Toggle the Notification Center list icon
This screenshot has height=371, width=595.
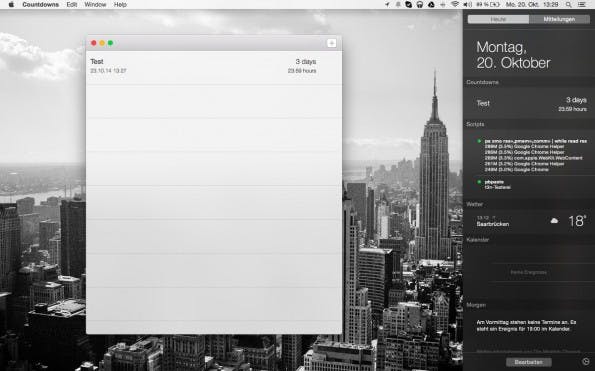pyautogui.click(x=582, y=5)
